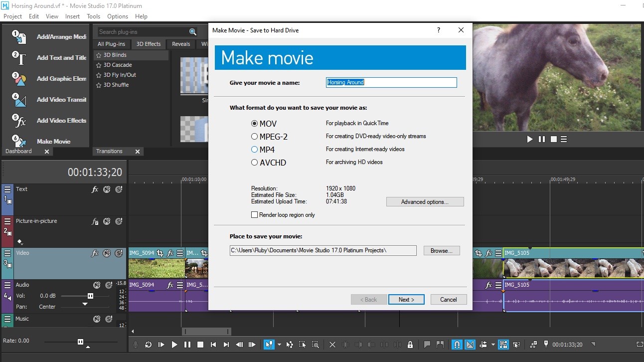Screen dimensions: 644x362
Task: Click Next in Make Movie dialog
Action: coord(406,300)
